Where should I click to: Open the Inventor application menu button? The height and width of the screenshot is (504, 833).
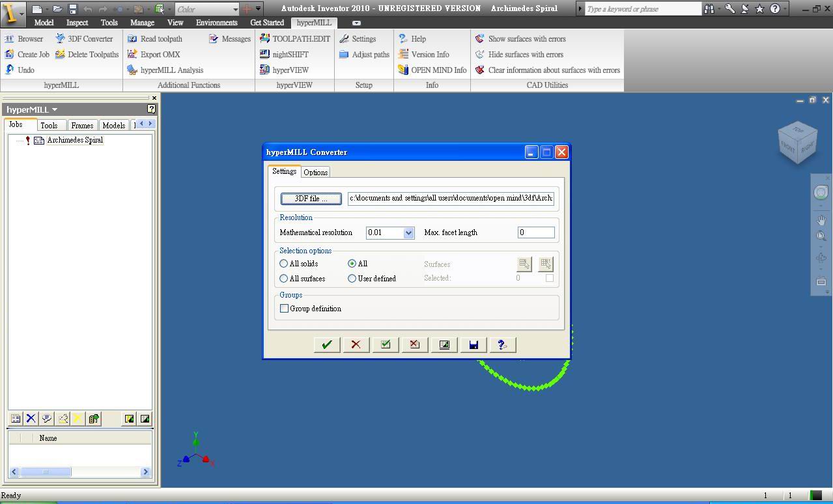[12, 12]
